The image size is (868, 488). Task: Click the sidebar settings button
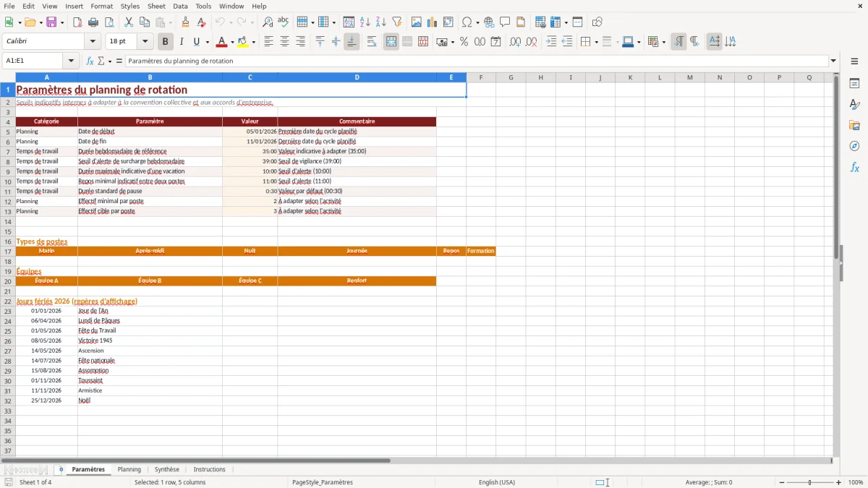point(854,62)
